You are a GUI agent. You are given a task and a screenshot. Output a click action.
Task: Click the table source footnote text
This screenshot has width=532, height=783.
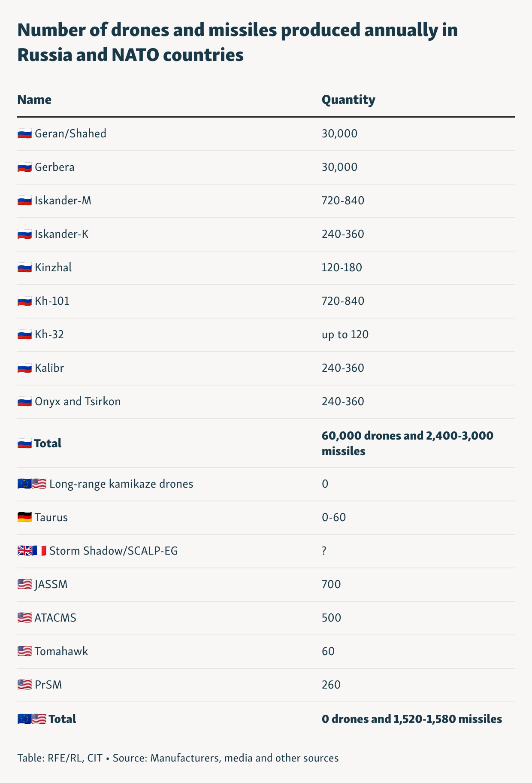point(178,758)
